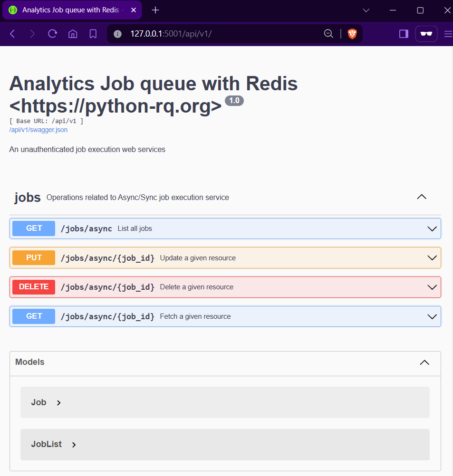This screenshot has width=453, height=476.
Task: Collapse the jobs section chevron
Action: click(422, 197)
